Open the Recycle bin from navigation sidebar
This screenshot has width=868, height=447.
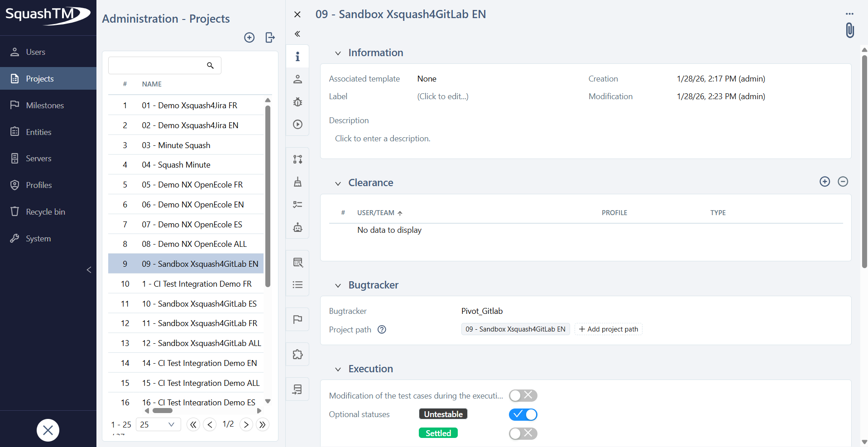click(x=45, y=211)
